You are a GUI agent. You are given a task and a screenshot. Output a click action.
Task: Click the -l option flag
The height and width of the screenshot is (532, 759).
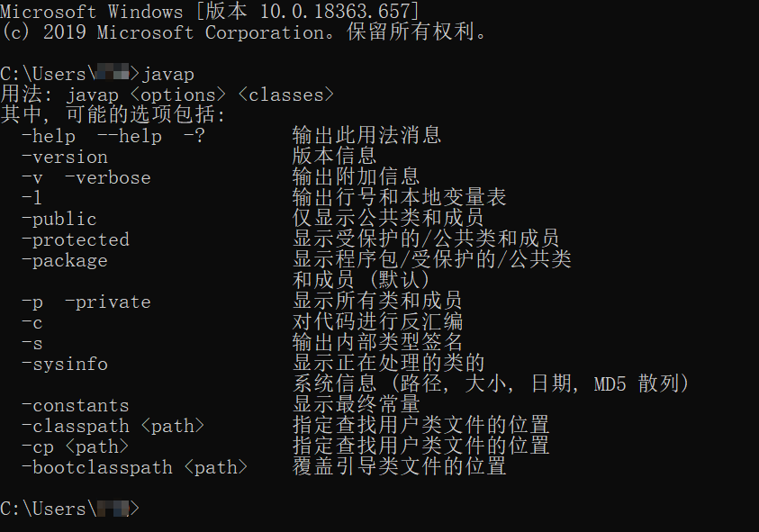pos(32,198)
